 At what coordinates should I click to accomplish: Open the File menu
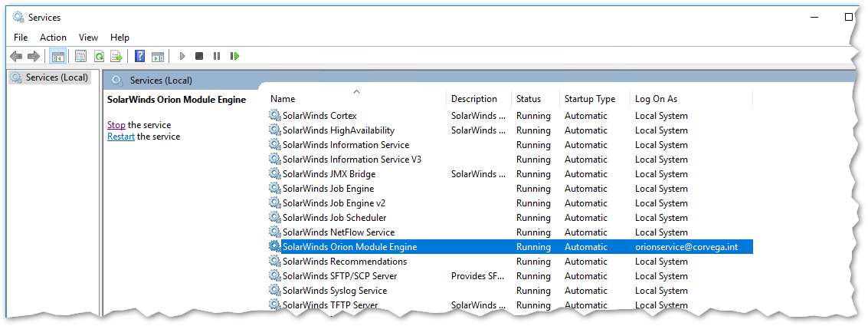click(x=21, y=37)
